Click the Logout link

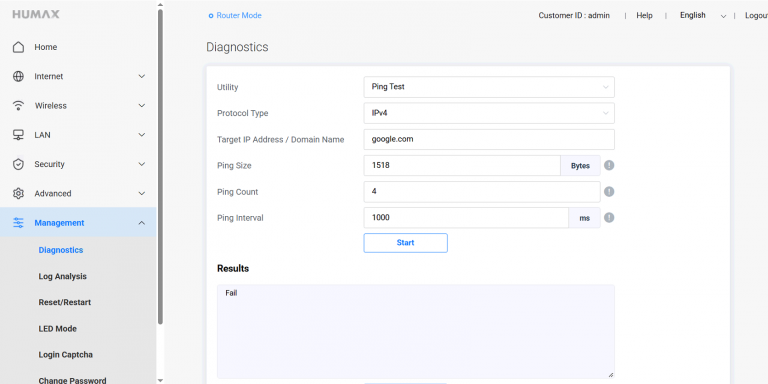pyautogui.click(x=756, y=16)
